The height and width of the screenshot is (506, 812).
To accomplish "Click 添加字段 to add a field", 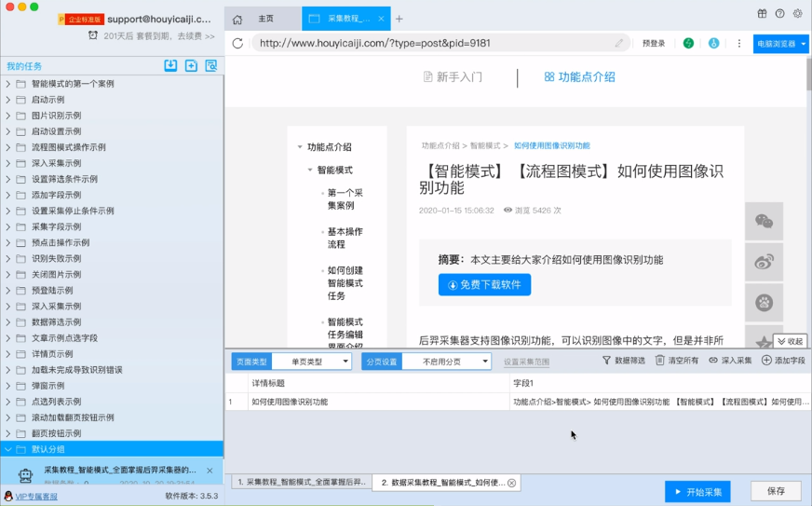I will pyautogui.click(x=783, y=361).
